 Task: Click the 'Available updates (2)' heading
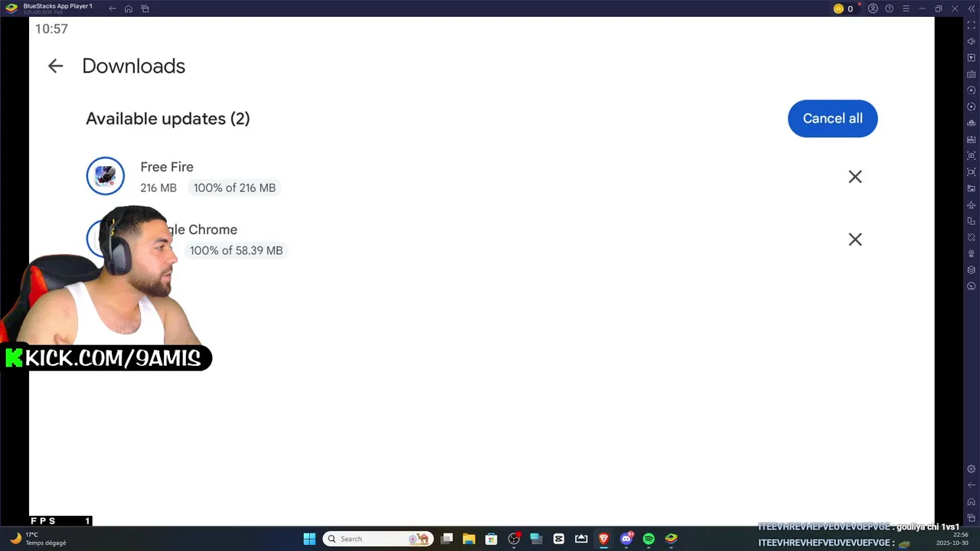[x=168, y=119]
